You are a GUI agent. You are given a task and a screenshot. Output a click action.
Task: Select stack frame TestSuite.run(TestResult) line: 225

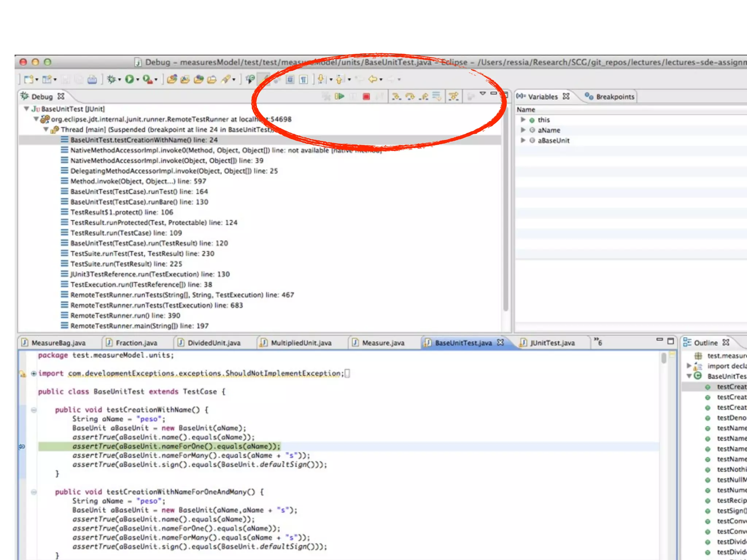pos(126,264)
